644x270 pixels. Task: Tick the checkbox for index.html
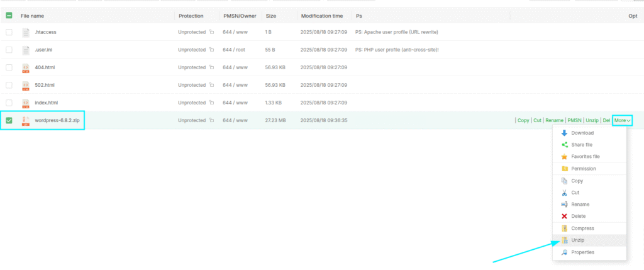pos(9,103)
